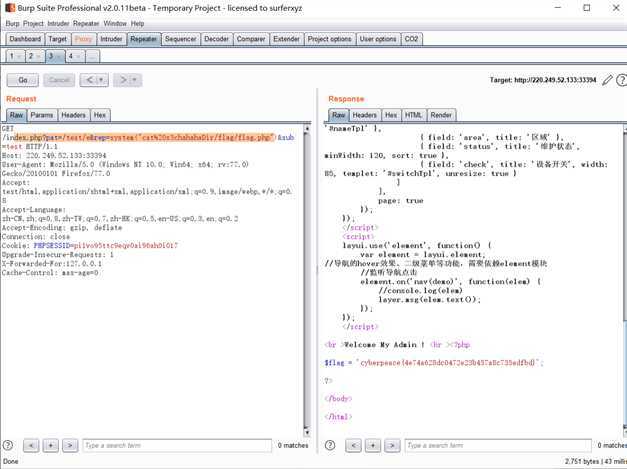Click the cyberpeace flag value in response

click(x=448, y=363)
